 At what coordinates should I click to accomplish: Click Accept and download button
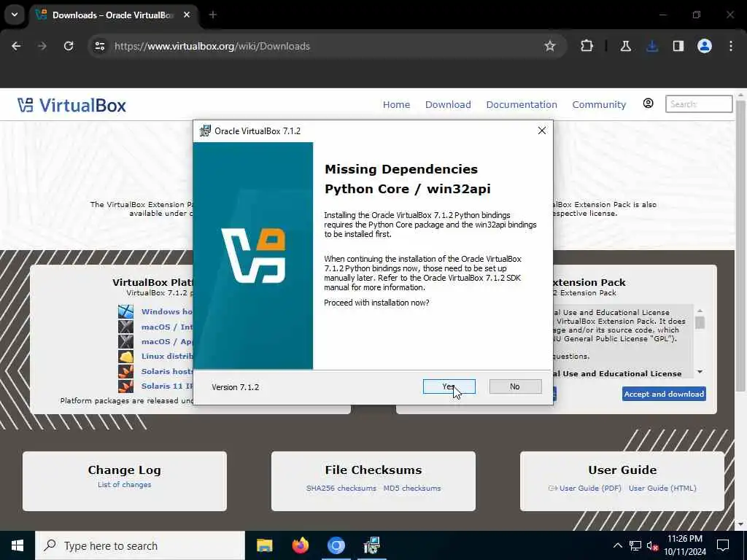[664, 394]
